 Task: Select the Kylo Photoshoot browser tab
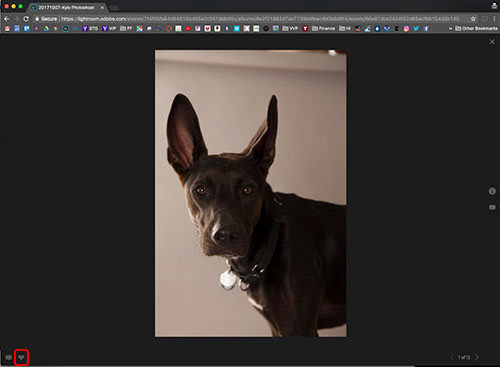66,7
